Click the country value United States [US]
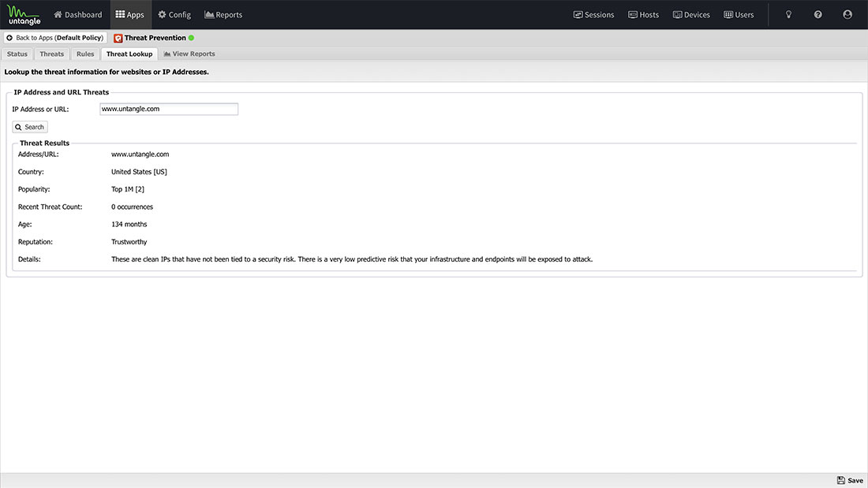 click(x=139, y=172)
